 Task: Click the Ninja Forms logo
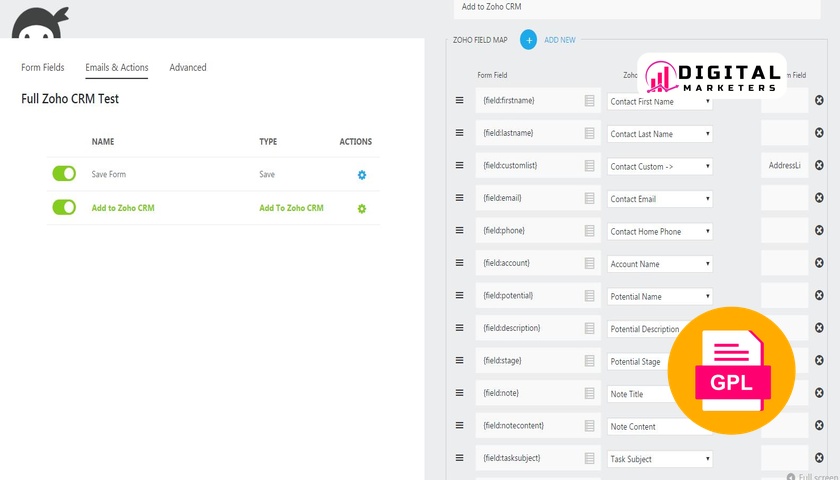(x=40, y=22)
